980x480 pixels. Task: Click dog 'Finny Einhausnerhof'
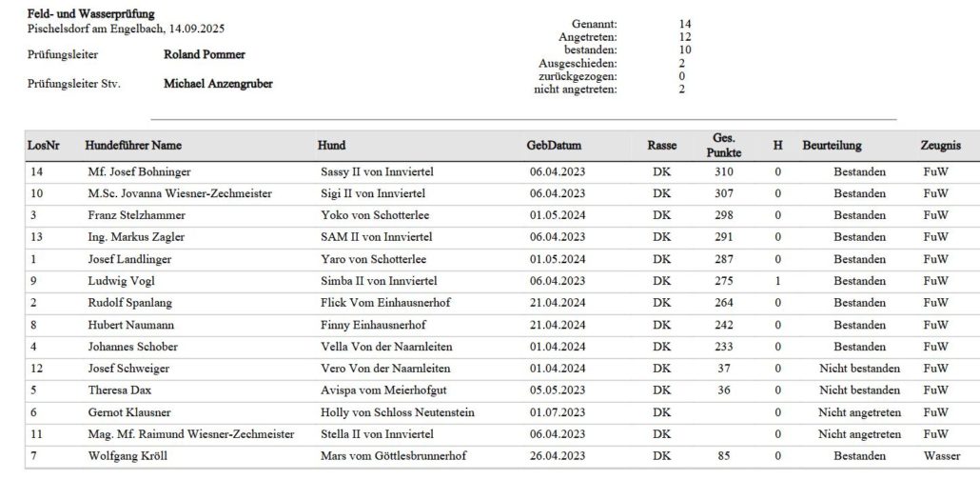(x=374, y=325)
